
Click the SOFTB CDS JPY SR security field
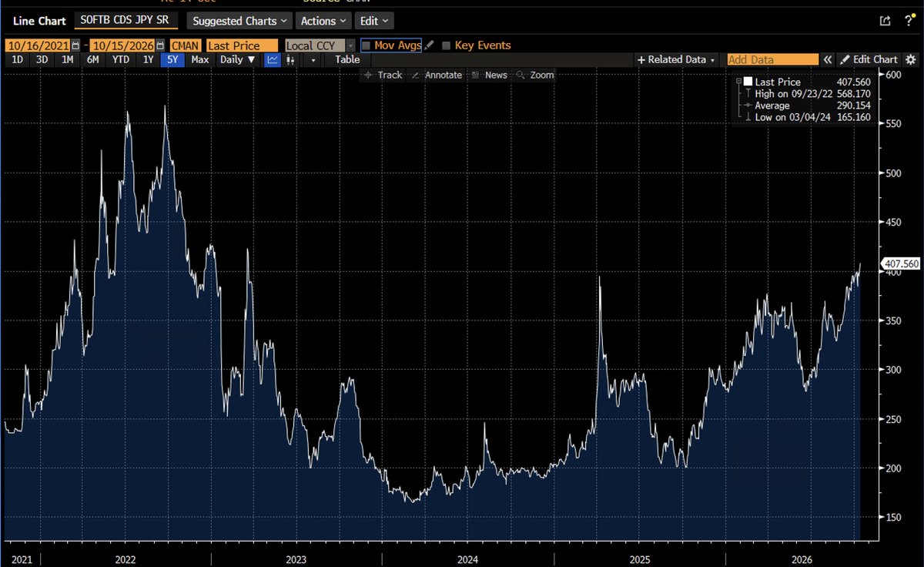click(x=126, y=21)
